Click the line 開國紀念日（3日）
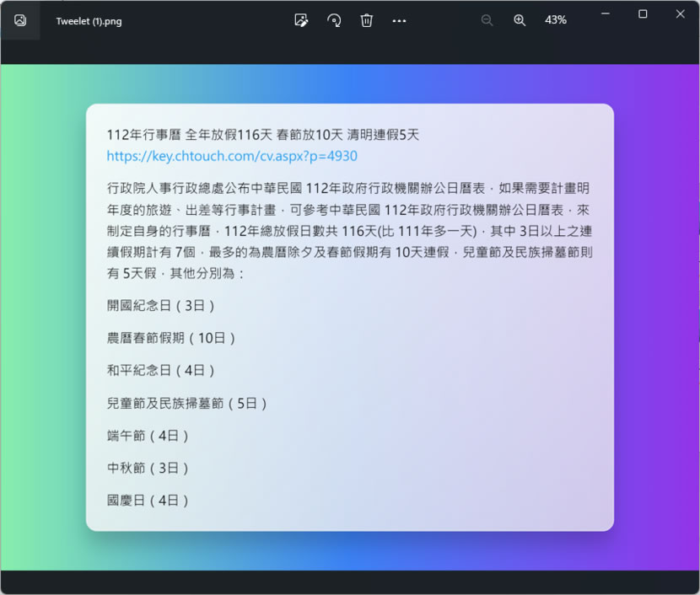The height and width of the screenshot is (595, 700). pyautogui.click(x=161, y=306)
